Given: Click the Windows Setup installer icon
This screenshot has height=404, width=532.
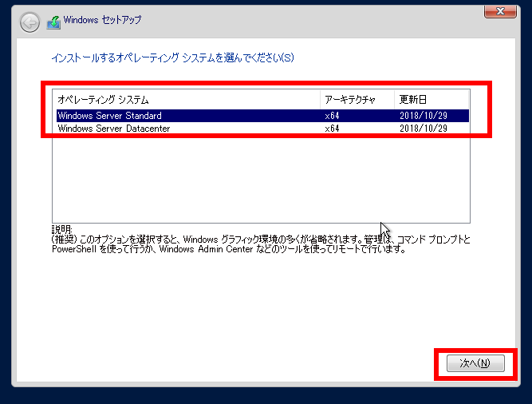Looking at the screenshot, I should [53, 22].
